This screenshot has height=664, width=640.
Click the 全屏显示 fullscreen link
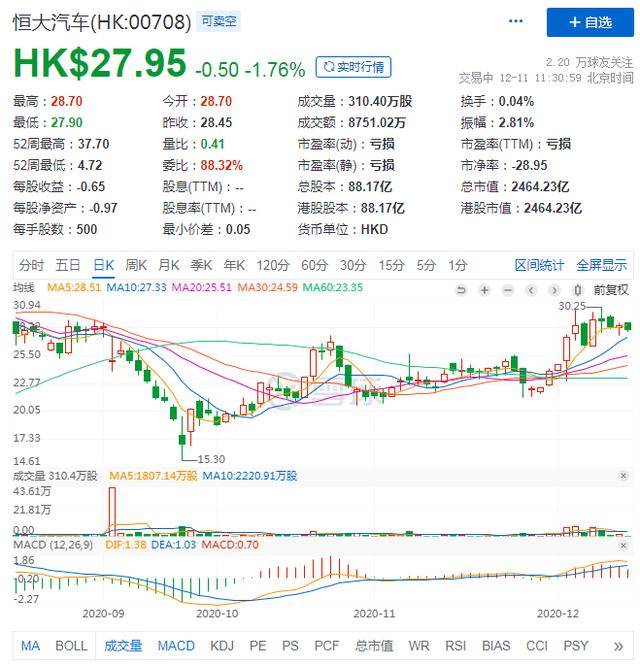tap(601, 265)
